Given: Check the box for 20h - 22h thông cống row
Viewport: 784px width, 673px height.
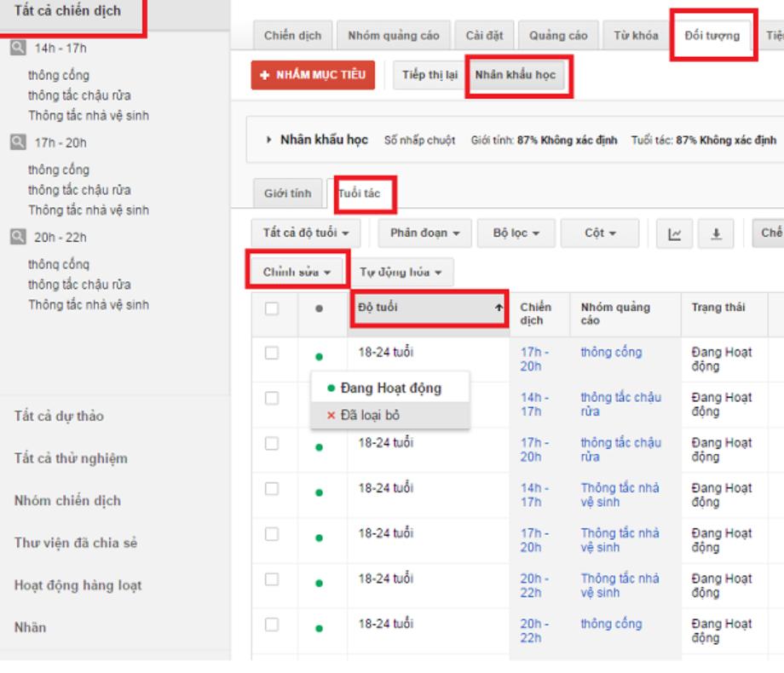Looking at the screenshot, I should [x=272, y=624].
